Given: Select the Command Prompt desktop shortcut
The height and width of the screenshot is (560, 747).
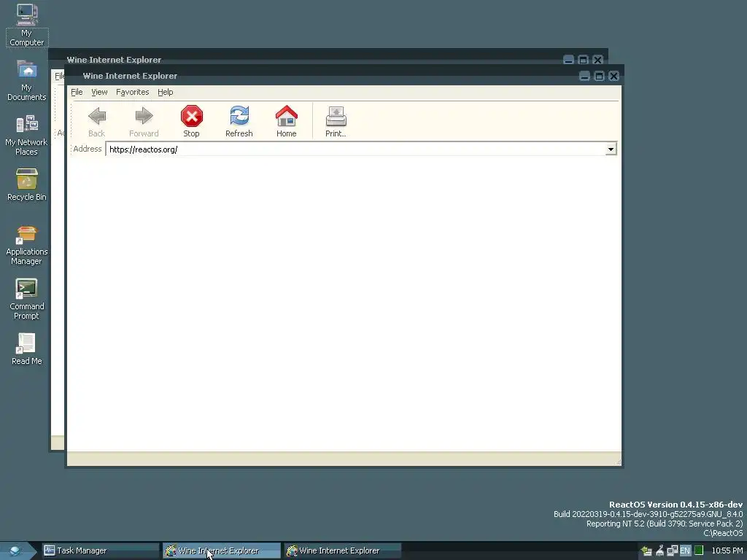Looking at the screenshot, I should (27, 299).
